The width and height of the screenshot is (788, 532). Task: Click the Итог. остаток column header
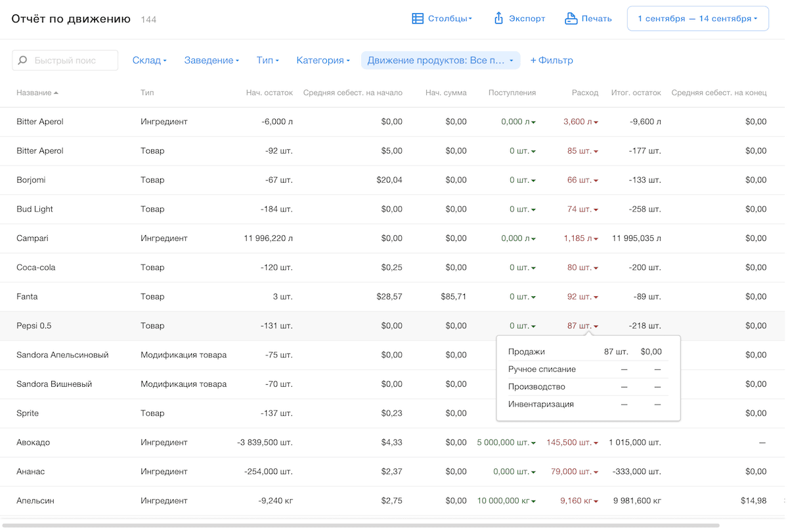click(x=636, y=93)
